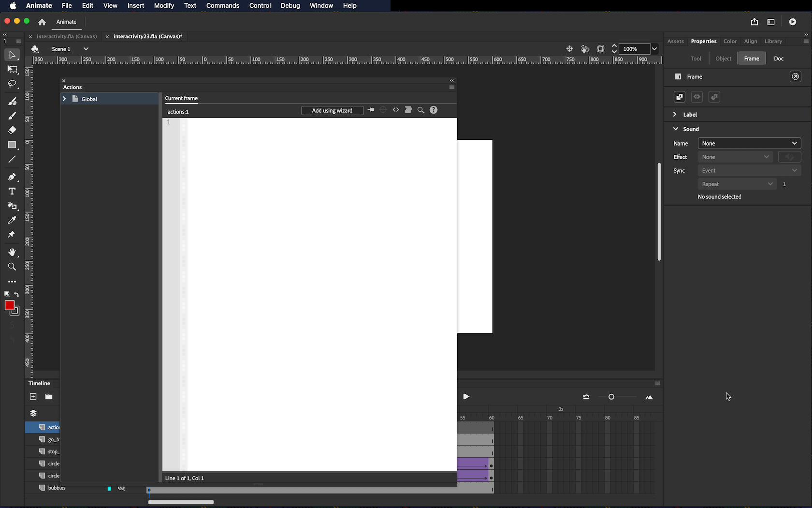Select the Text tool
The image size is (812, 508).
coord(12,192)
